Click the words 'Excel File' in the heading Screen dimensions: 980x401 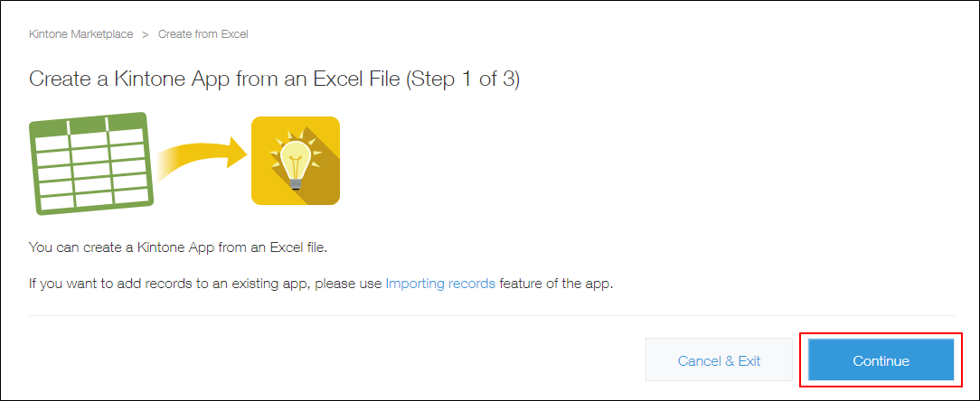point(357,79)
